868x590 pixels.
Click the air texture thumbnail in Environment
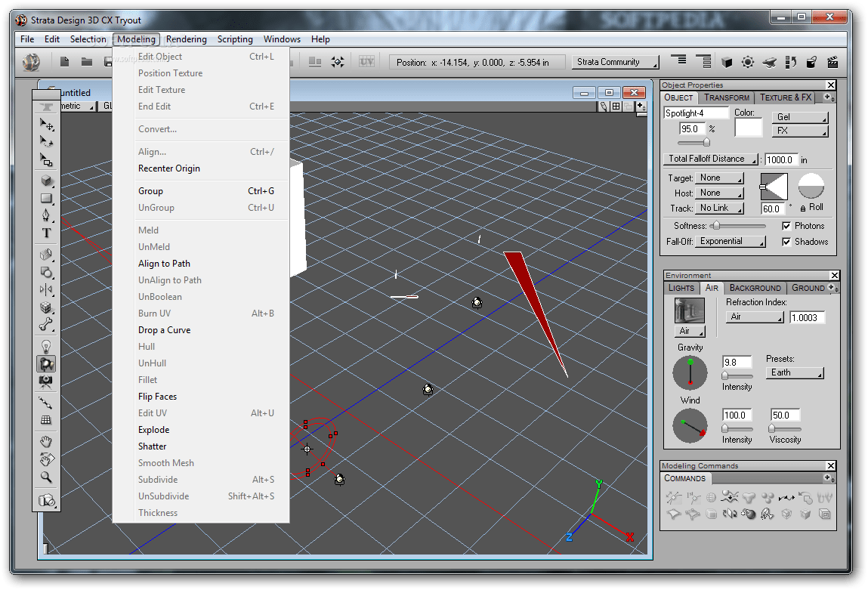(689, 310)
